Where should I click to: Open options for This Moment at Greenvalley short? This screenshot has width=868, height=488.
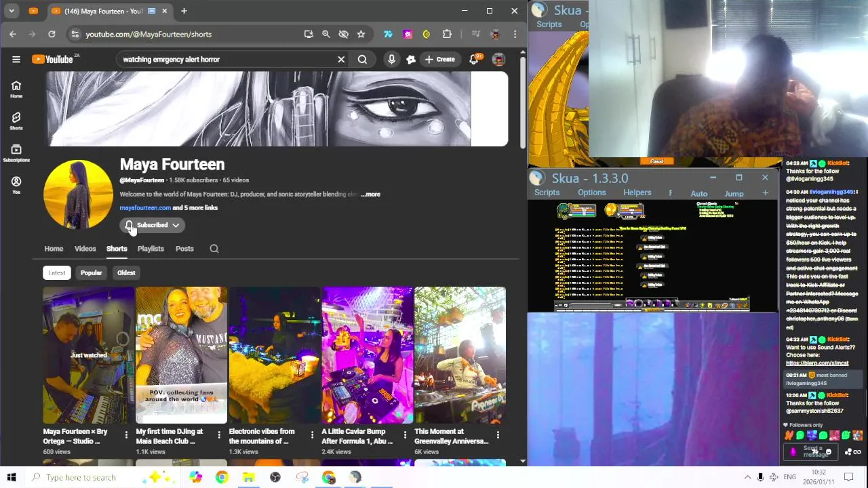tap(498, 434)
